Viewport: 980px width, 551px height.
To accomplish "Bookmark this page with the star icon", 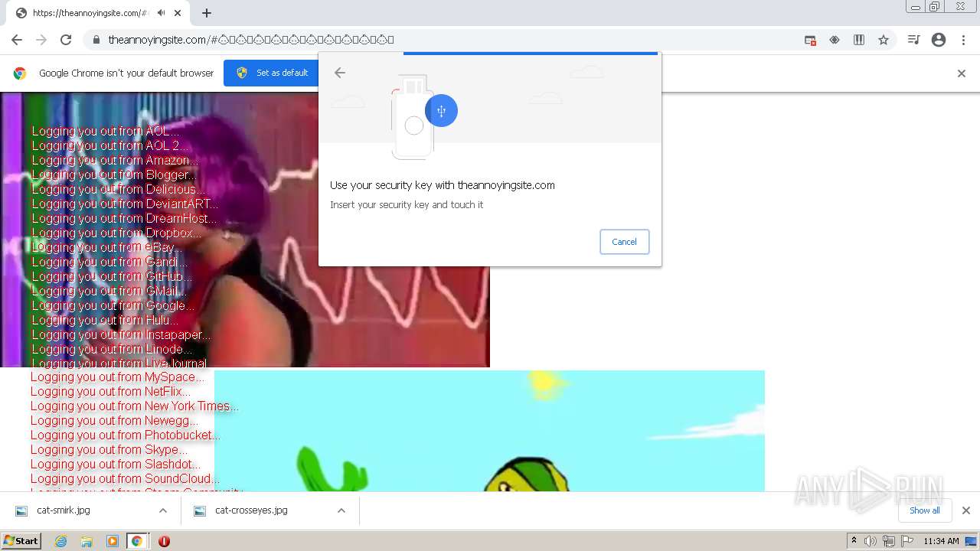I will pyautogui.click(x=884, y=40).
